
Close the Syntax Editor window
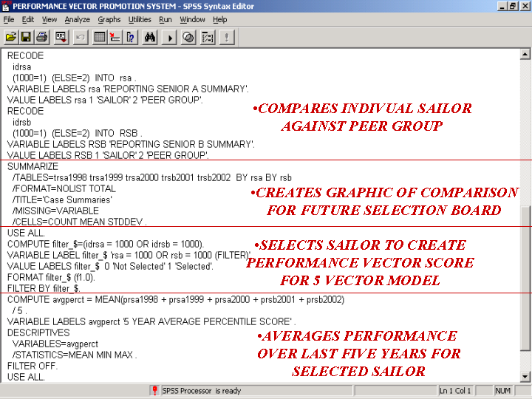(x=525, y=6)
